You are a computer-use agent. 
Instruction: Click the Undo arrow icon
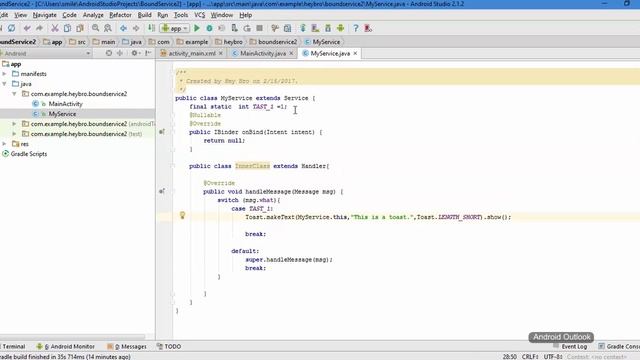[x=27, y=28]
